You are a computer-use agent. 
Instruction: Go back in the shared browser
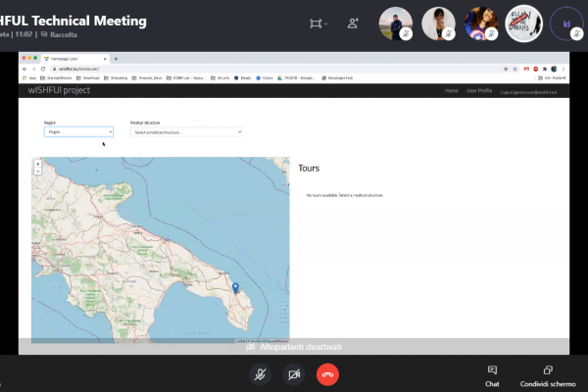24,69
